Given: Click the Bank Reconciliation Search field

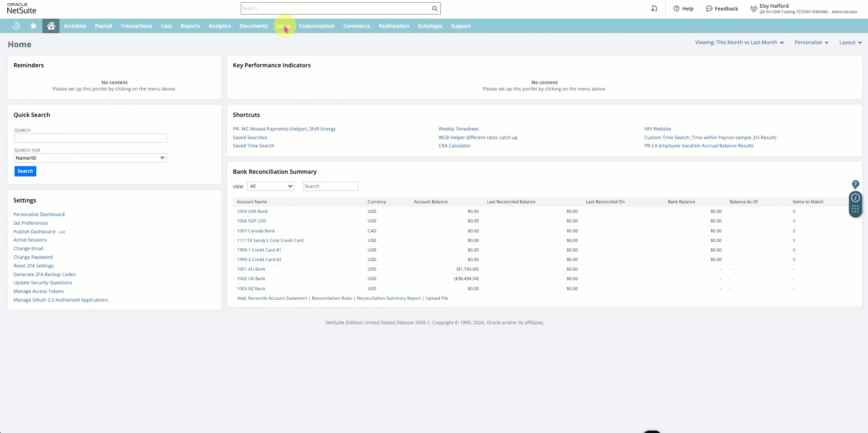Looking at the screenshot, I should (331, 186).
